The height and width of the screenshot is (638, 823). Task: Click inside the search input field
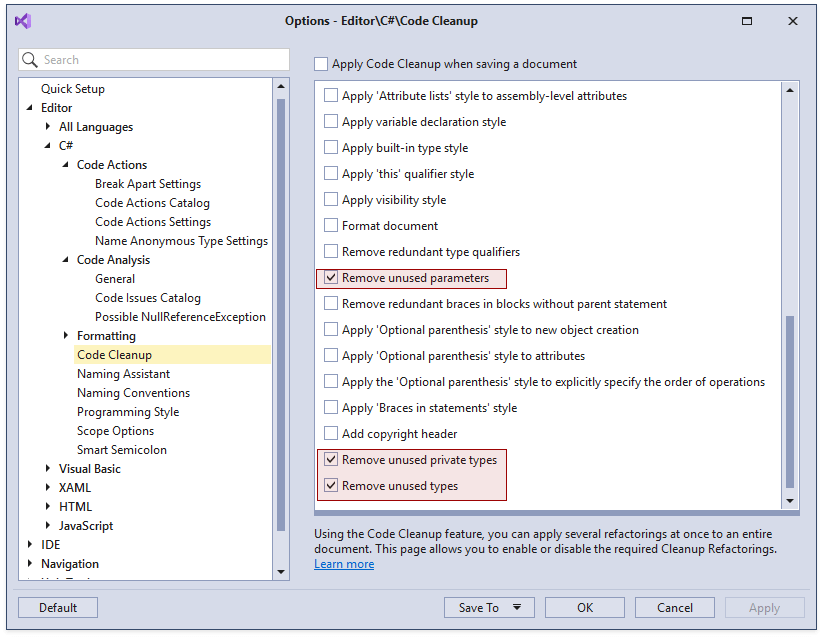coord(150,60)
